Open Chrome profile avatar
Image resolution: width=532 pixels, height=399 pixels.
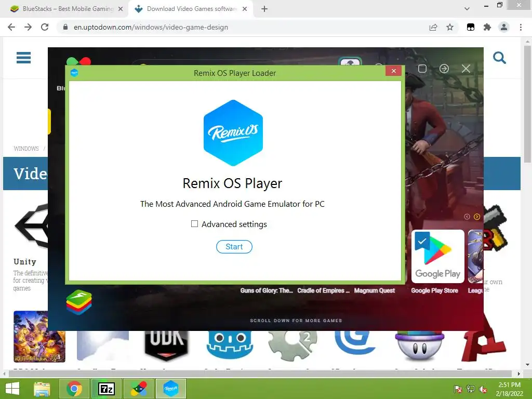pyautogui.click(x=504, y=27)
